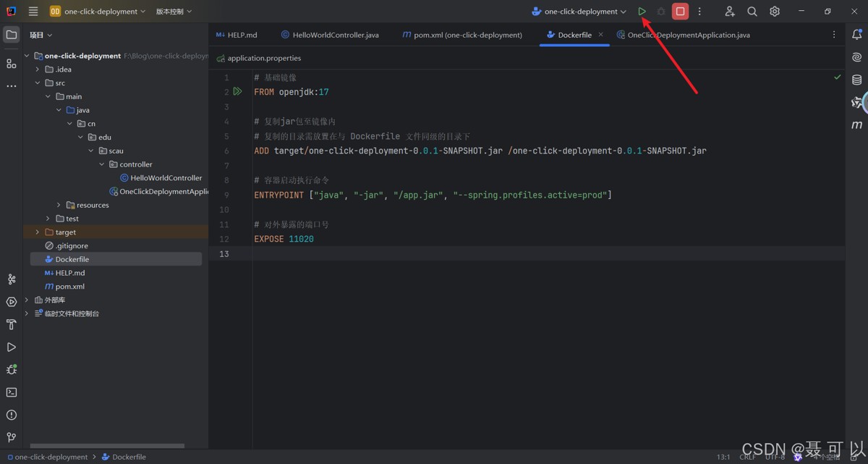Click the green Run button in toolbar

pyautogui.click(x=642, y=12)
